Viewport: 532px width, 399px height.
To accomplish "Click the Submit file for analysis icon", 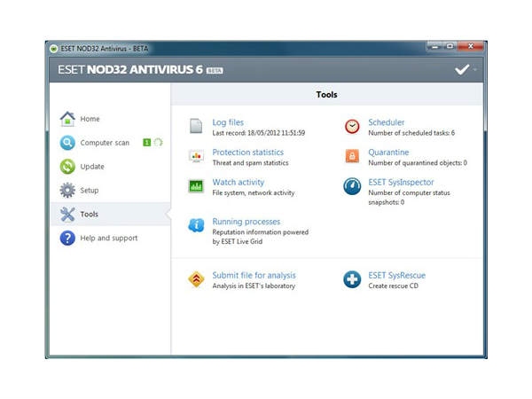I will click(x=196, y=279).
